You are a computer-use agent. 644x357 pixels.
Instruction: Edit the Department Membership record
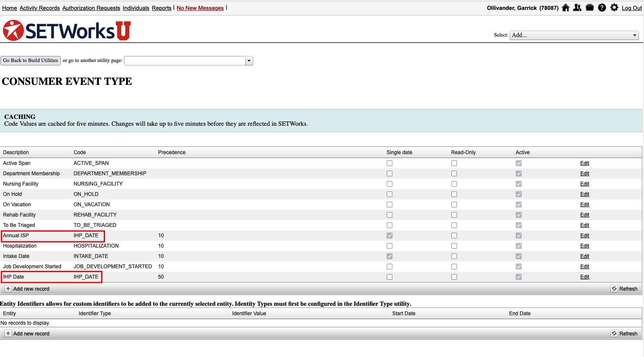[585, 174]
